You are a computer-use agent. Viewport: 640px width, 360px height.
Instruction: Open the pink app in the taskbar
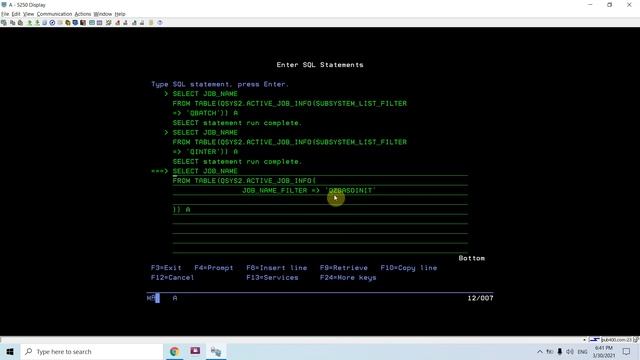(x=195, y=351)
